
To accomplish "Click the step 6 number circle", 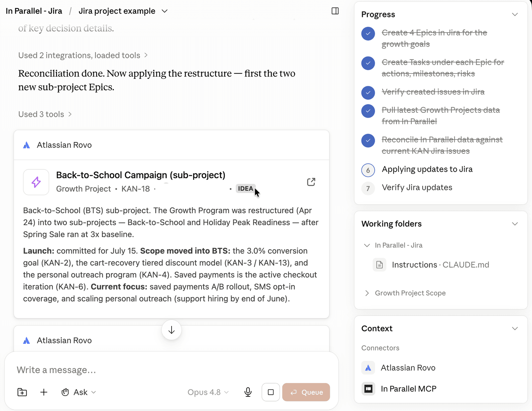I will point(368,170).
